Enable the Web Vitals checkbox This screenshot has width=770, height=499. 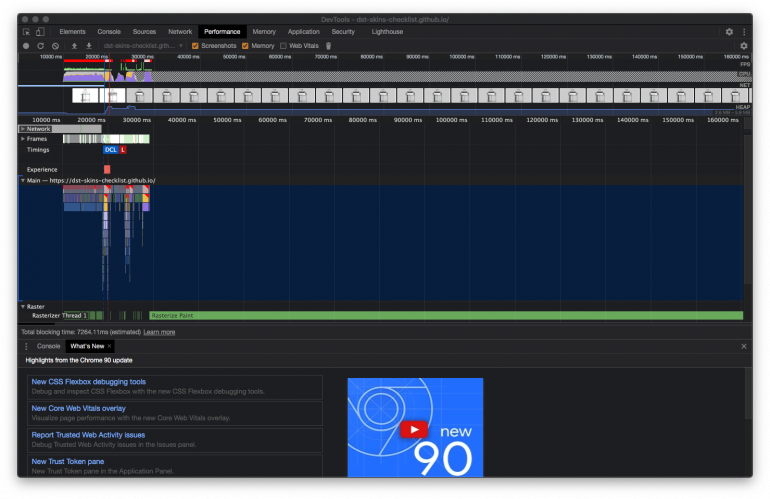(283, 45)
